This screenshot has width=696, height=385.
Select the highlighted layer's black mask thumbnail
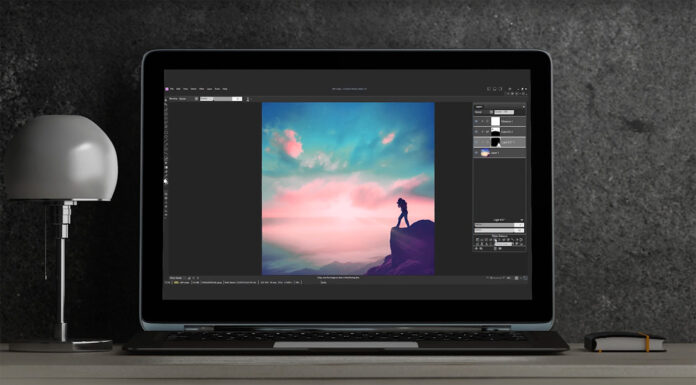495,142
